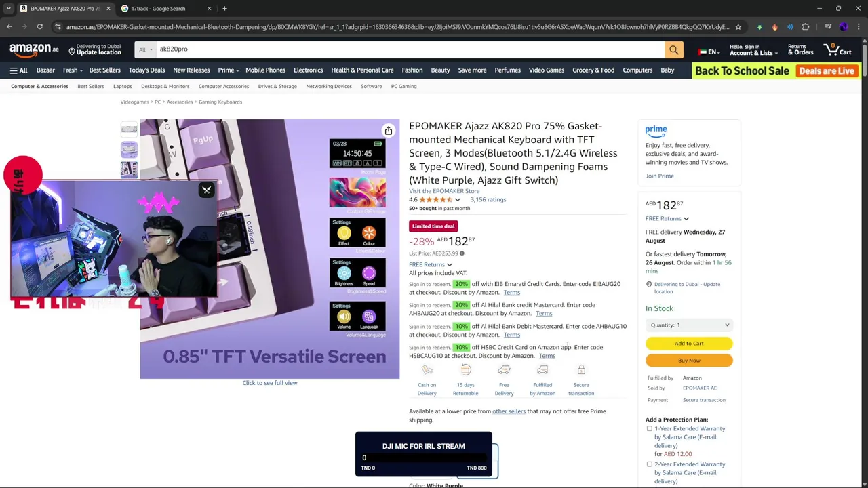Image resolution: width=868 pixels, height=488 pixels.
Task: Click the Fulfilled by Amazon icon
Action: pos(542,370)
